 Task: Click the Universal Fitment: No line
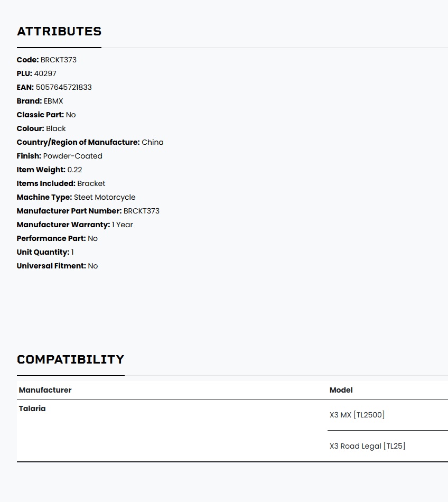point(57,266)
